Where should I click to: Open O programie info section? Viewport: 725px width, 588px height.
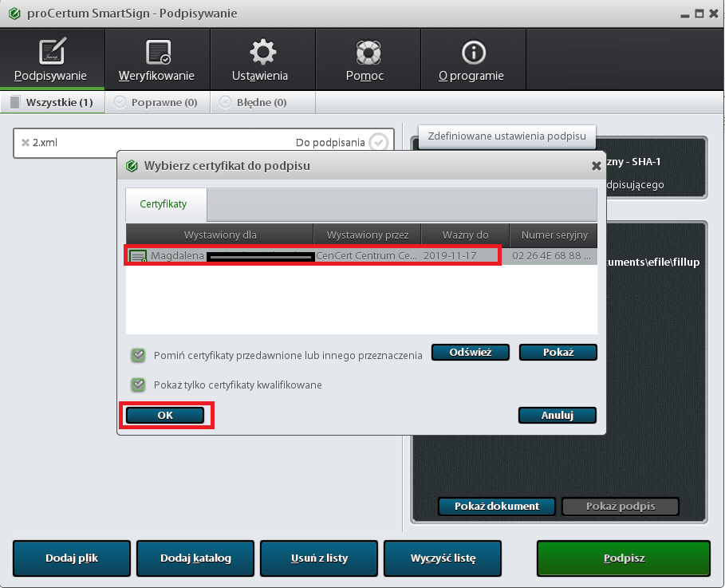point(472,59)
